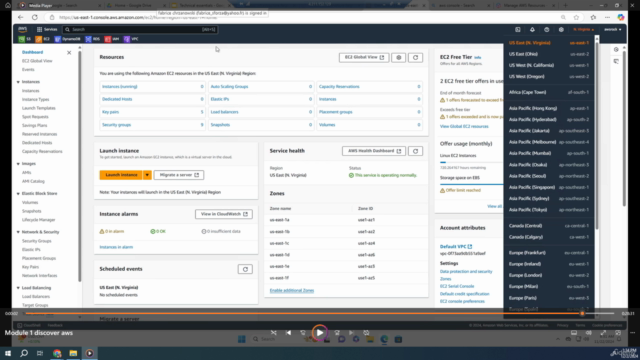Click View in CloudWatch button
The height and width of the screenshot is (360, 640).
[x=224, y=214]
